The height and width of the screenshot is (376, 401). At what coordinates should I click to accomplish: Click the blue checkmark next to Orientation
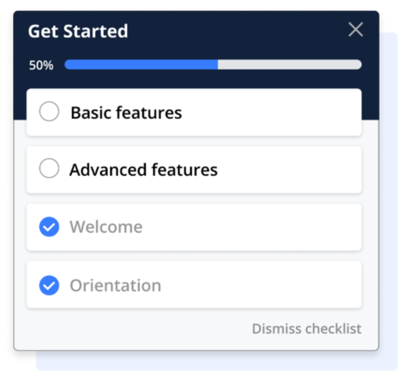tap(49, 285)
